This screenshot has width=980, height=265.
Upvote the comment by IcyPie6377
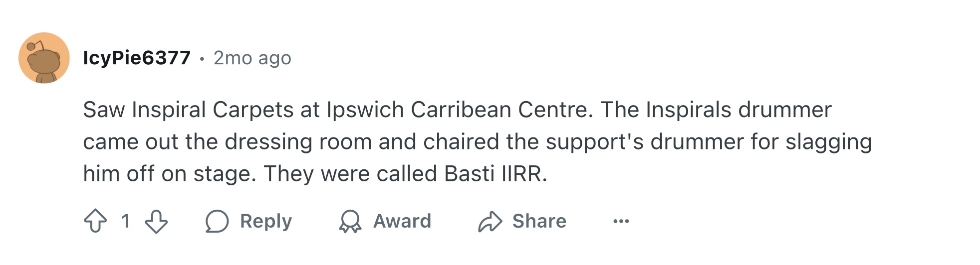(x=95, y=221)
